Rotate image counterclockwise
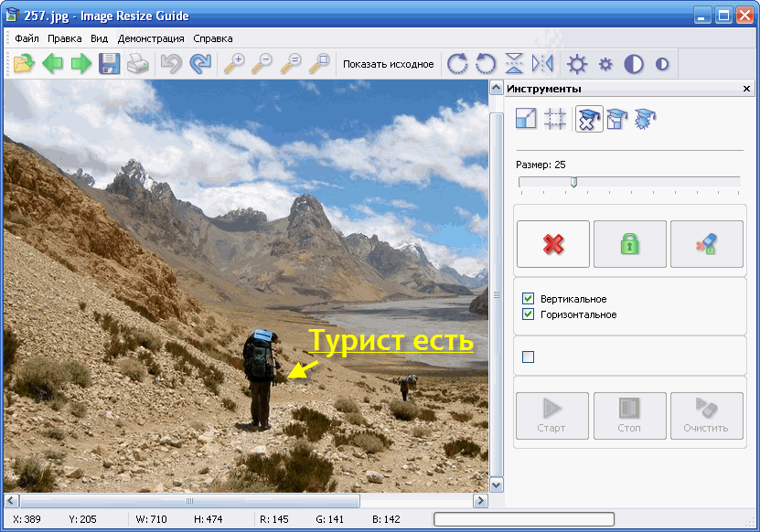 click(x=486, y=64)
